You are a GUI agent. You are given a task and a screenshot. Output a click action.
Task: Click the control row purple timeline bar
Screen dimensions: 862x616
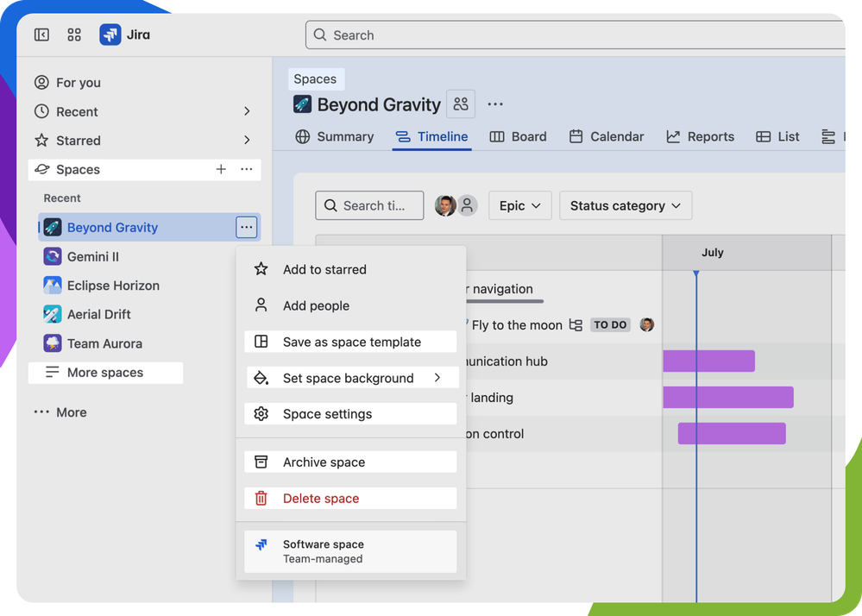(732, 433)
